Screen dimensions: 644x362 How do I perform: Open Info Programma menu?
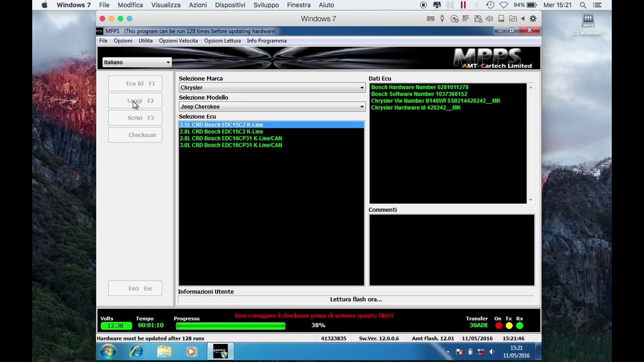pos(267,41)
